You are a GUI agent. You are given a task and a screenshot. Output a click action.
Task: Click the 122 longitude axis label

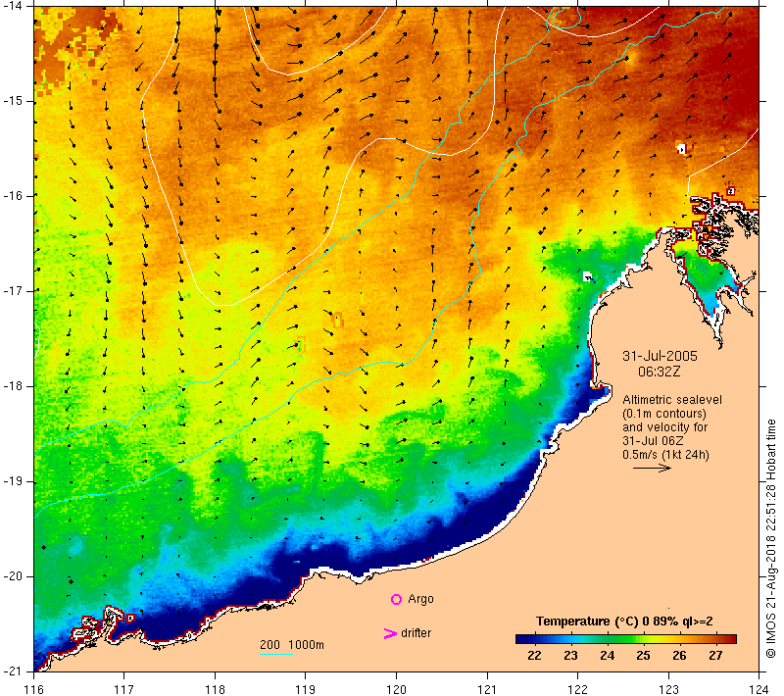coord(578,689)
